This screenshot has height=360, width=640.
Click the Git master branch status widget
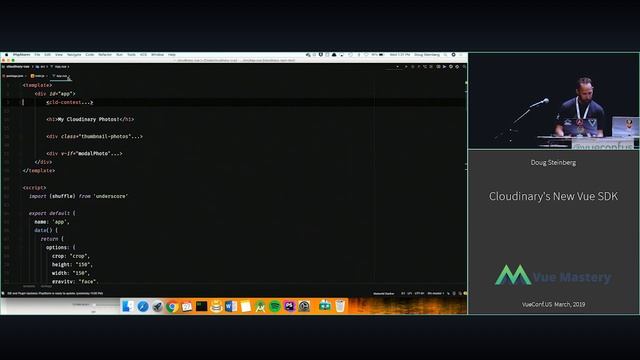coord(435,293)
